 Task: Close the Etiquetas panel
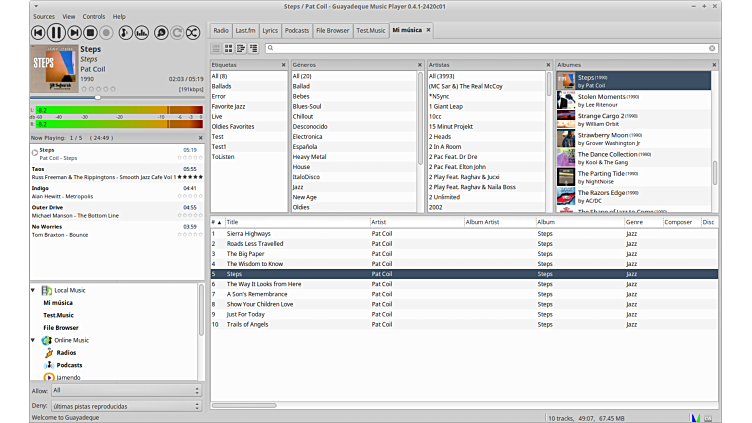(x=283, y=64)
